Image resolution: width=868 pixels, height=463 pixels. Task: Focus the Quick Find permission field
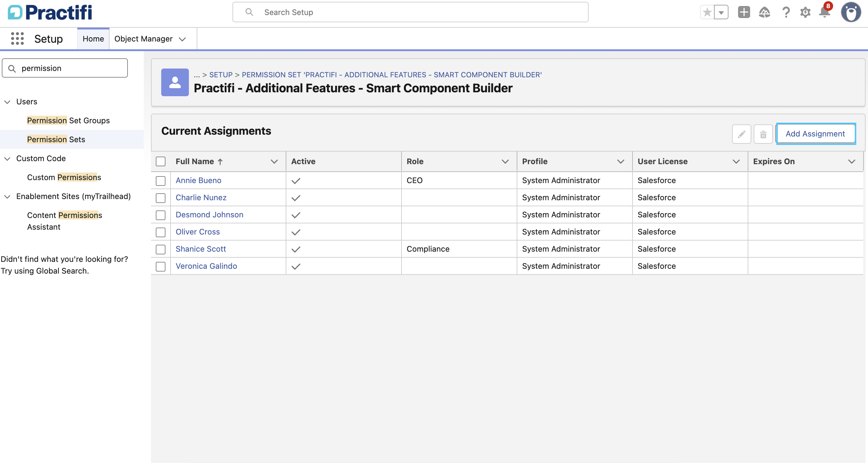tap(65, 68)
